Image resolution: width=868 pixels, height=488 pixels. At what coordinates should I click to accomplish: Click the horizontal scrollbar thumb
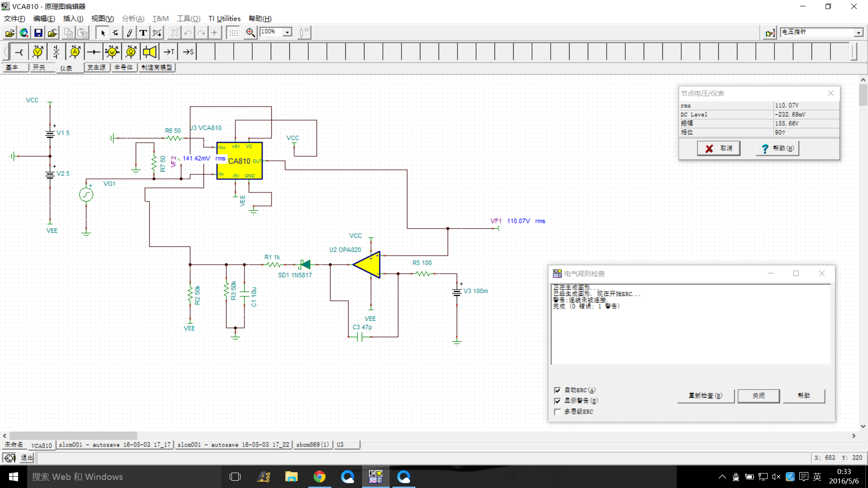point(72,436)
